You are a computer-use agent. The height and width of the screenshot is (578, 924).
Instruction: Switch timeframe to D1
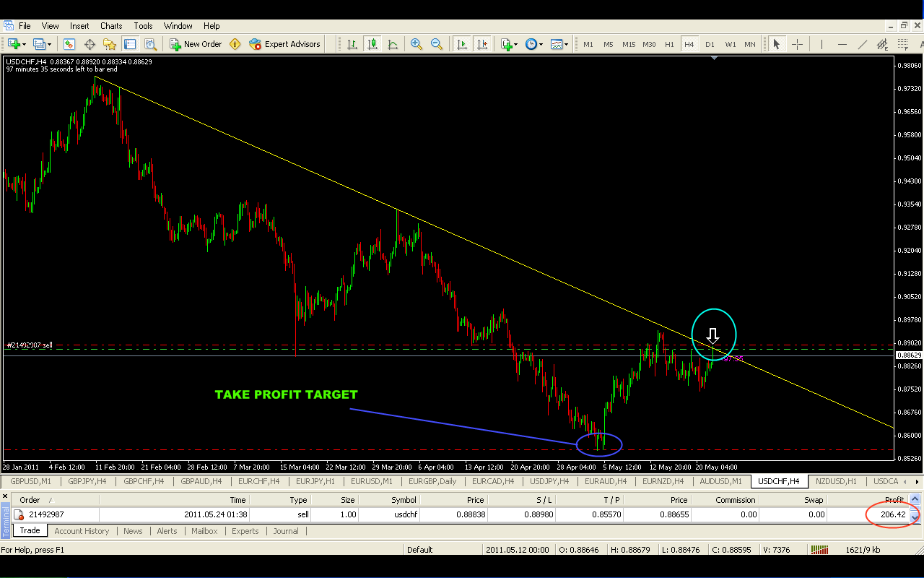(710, 44)
